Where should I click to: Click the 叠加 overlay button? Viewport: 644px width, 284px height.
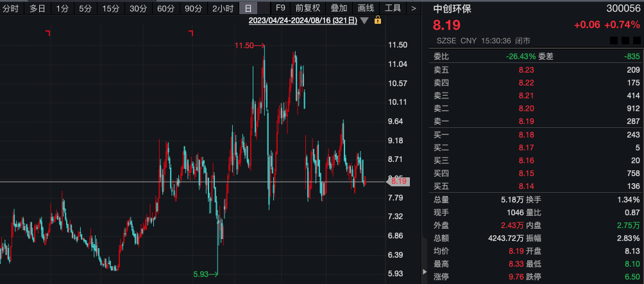pos(339,8)
